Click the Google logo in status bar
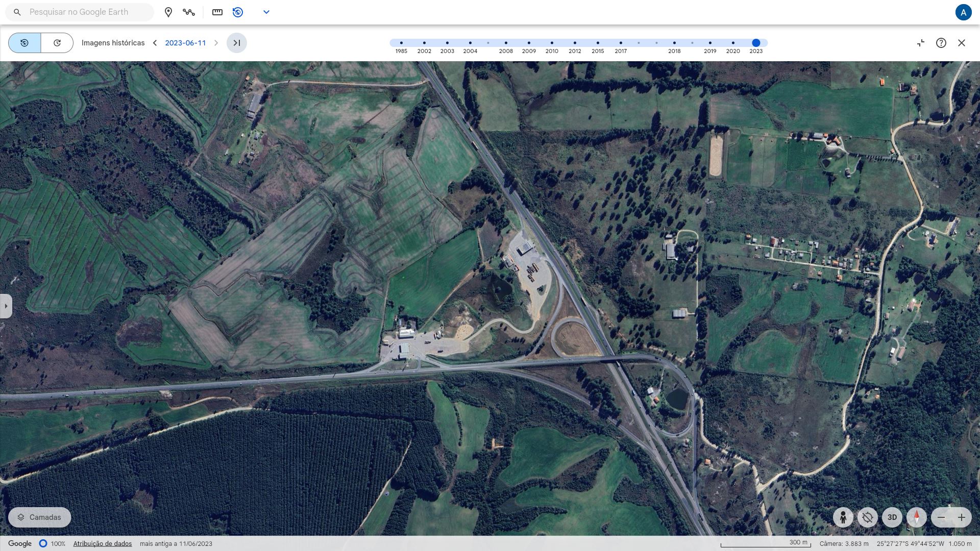This screenshot has width=980, height=551. (x=20, y=544)
